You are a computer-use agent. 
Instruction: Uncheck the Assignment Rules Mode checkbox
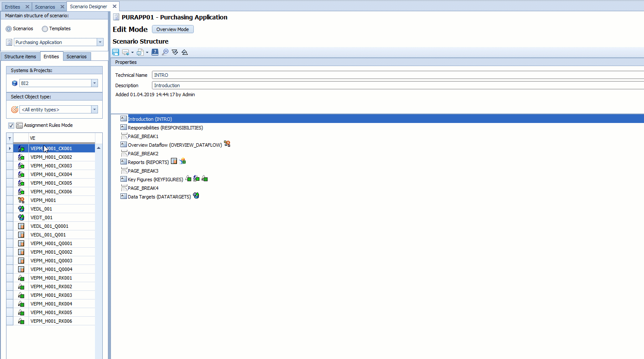(11, 125)
